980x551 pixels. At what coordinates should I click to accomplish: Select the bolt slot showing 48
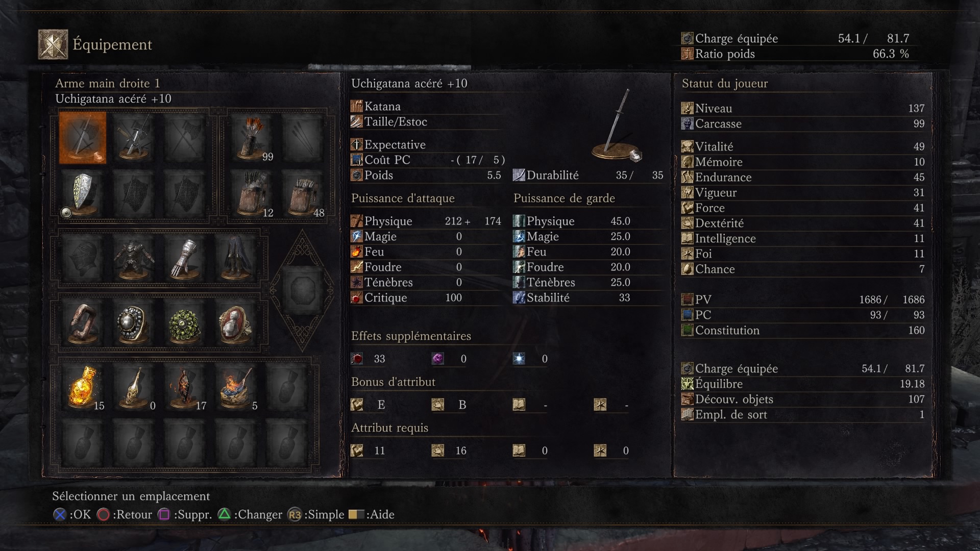303,193
